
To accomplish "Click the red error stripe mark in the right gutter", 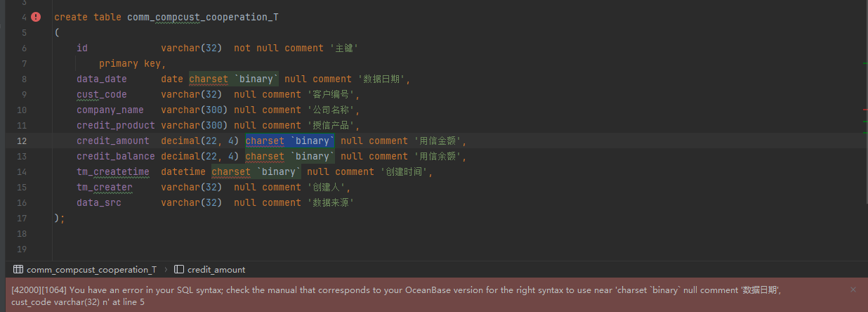I will (x=865, y=110).
